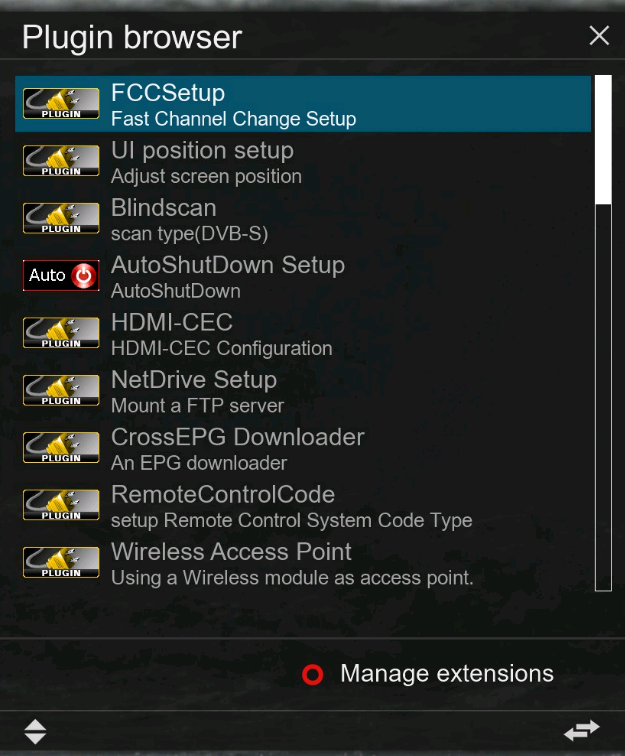Click the UI position setup plugin icon

pyautogui.click(x=61, y=161)
